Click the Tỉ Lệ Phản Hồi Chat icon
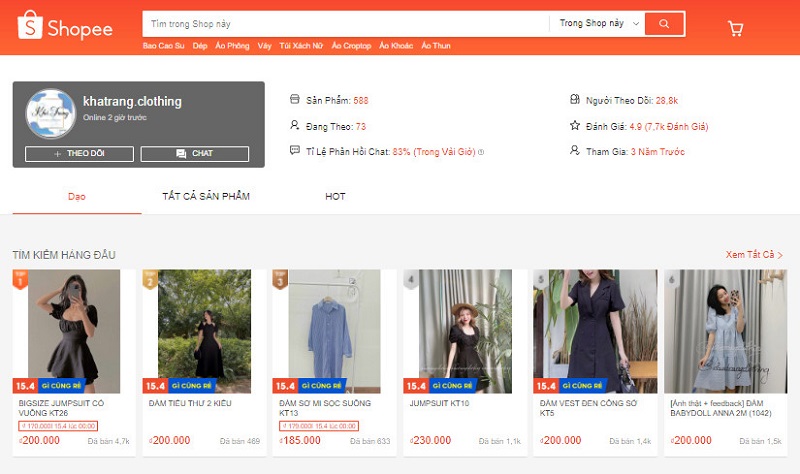Viewport: 800px width, 474px height. click(x=294, y=151)
